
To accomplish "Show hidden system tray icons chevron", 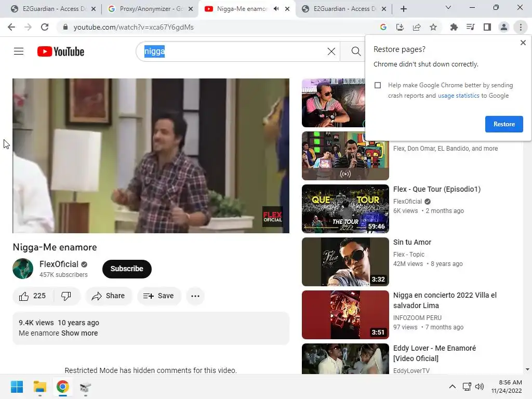I will click(453, 387).
